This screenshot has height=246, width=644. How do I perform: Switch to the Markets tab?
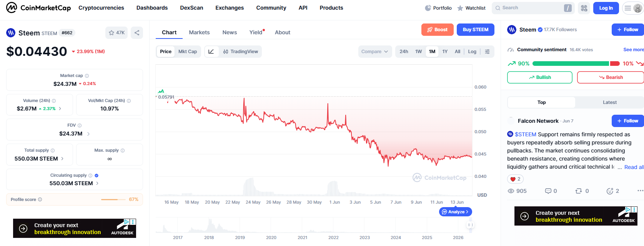pyautogui.click(x=199, y=32)
